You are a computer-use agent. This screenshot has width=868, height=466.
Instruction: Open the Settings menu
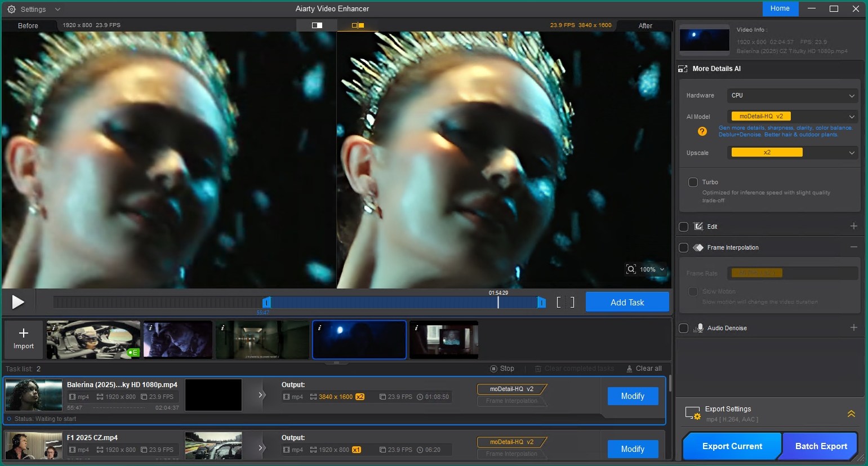click(x=34, y=9)
